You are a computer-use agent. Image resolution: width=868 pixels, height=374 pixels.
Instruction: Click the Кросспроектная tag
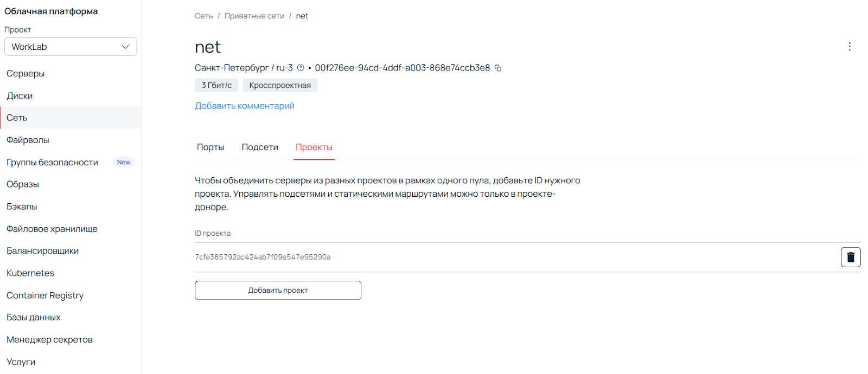[x=280, y=85]
